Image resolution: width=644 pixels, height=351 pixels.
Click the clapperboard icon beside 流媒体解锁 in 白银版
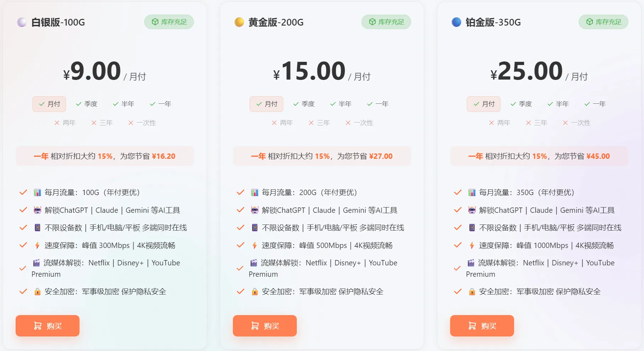coord(36,263)
